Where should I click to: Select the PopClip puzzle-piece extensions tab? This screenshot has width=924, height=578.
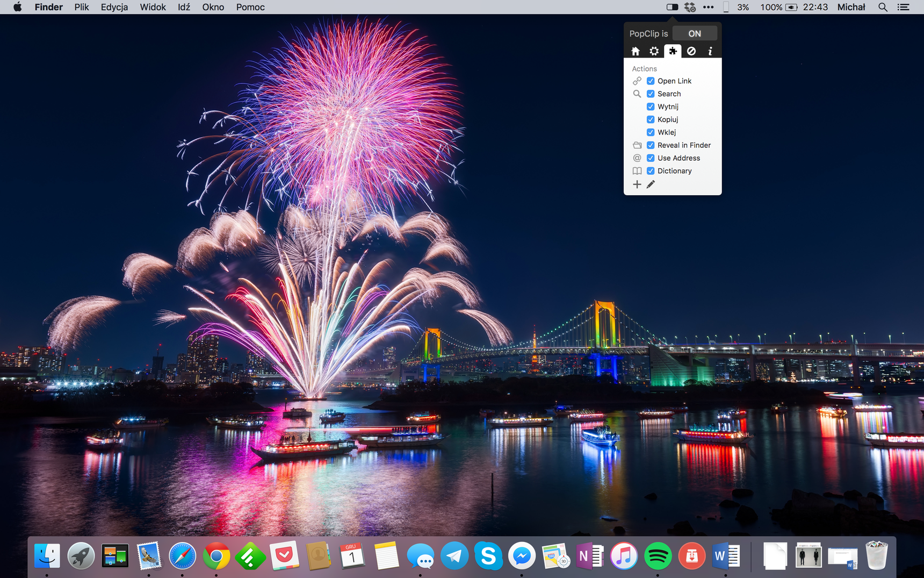673,51
